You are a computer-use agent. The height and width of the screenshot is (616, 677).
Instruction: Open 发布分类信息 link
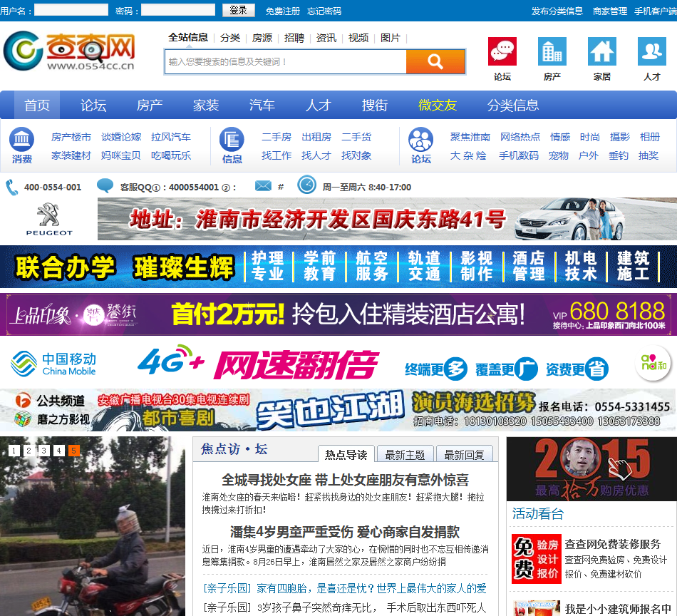(557, 11)
